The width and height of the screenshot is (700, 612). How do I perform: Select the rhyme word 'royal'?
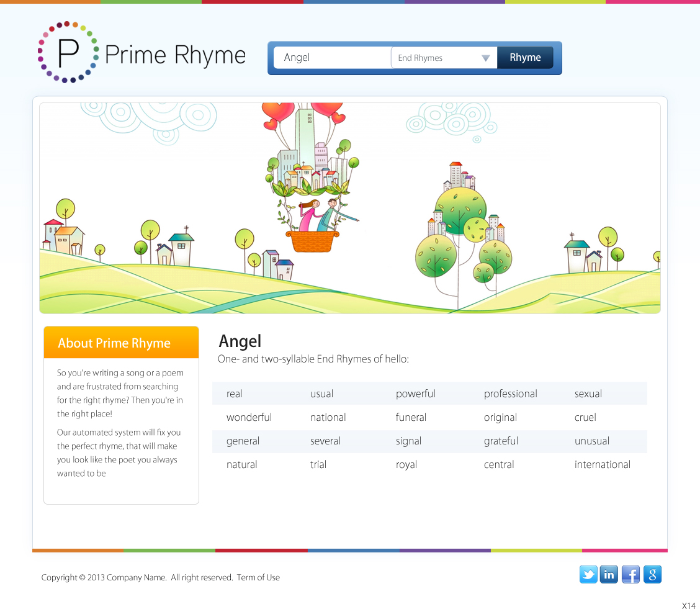click(x=406, y=464)
